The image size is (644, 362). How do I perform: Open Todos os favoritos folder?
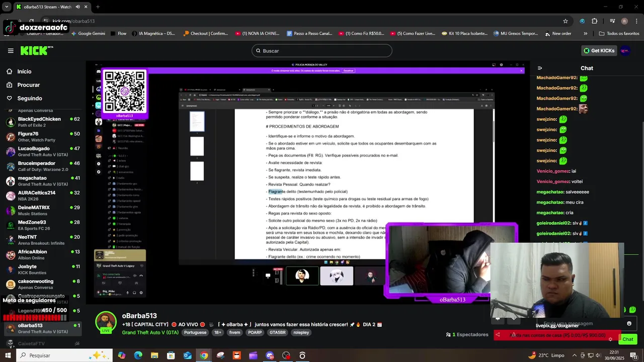(619, 34)
